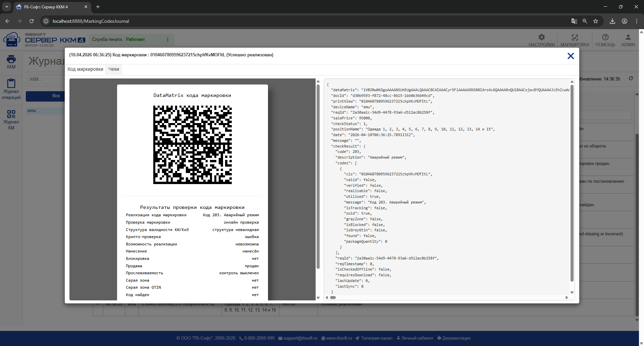Switch to the Чеки tab

[114, 69]
